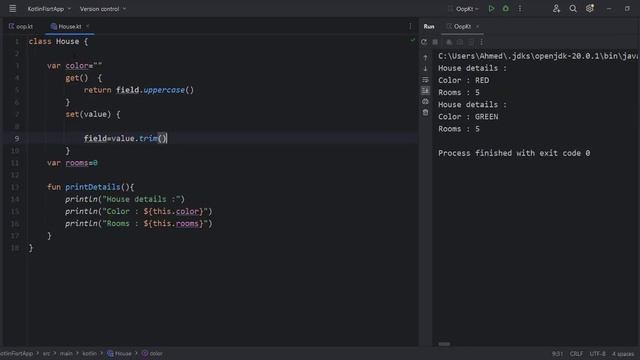Open the main hamburger menu
Viewport: 640px width, 360px height.
13,8
